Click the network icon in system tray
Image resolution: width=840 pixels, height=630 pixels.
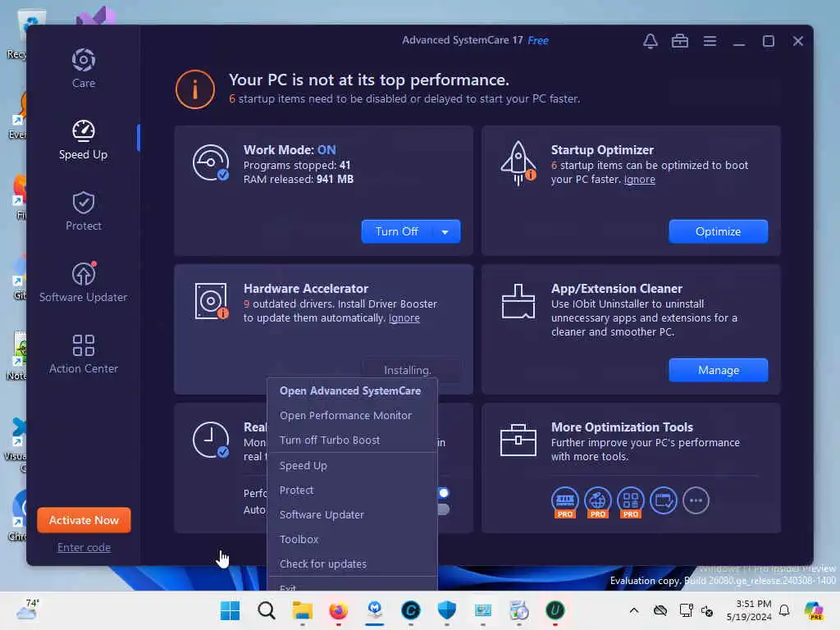[x=686, y=610]
